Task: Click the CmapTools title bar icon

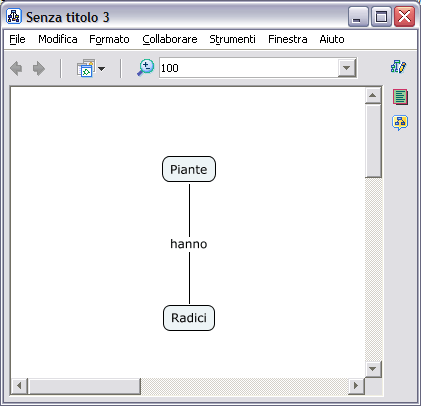Action: [x=14, y=16]
